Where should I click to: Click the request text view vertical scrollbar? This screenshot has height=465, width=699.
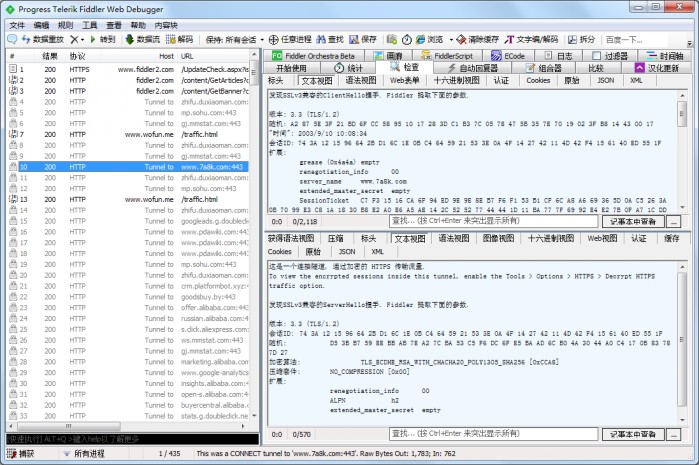pyautogui.click(x=682, y=152)
